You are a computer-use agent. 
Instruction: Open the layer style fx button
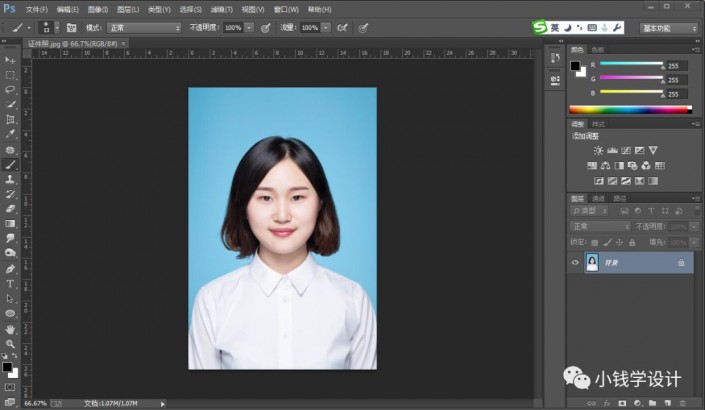tap(607, 403)
